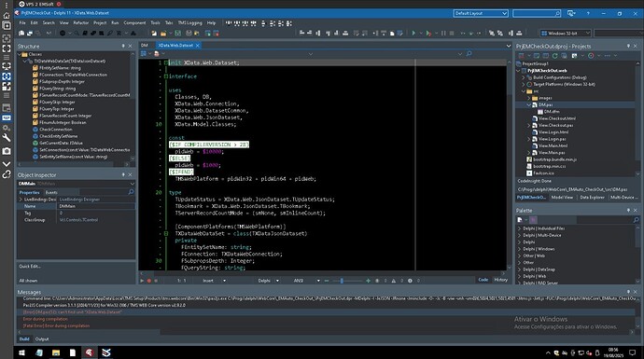Click the editor search magnifier icon
644x359 pixels.
(469, 54)
